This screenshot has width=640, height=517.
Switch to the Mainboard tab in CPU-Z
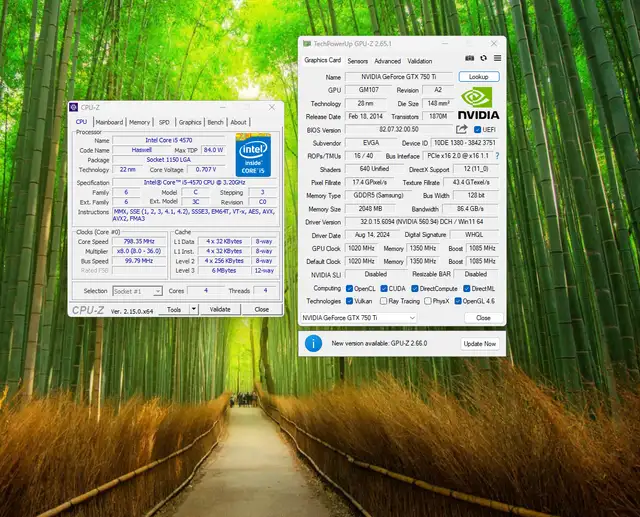coord(109,122)
